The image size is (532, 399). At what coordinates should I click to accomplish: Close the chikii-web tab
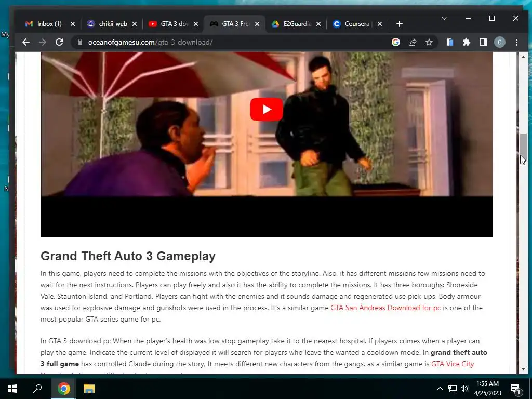point(135,24)
